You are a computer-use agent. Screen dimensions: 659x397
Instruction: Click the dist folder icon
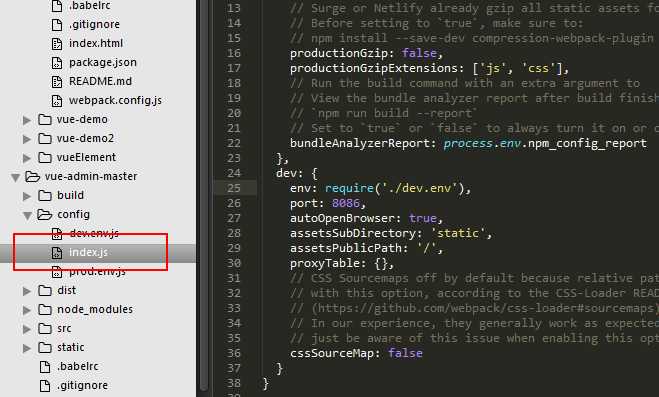click(x=45, y=290)
